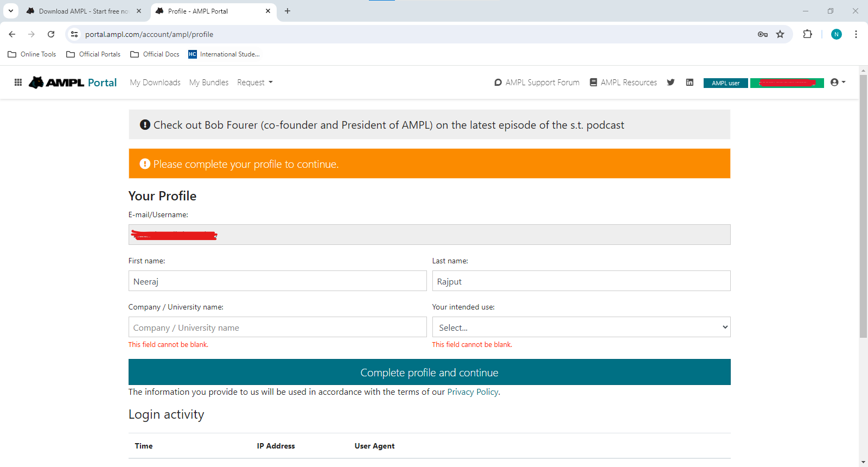Click Complete profile and continue button
The width and height of the screenshot is (868, 467).
pyautogui.click(x=429, y=372)
